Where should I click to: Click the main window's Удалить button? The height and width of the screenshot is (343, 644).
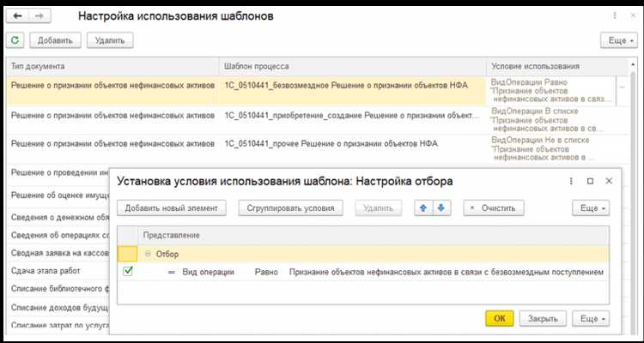110,40
